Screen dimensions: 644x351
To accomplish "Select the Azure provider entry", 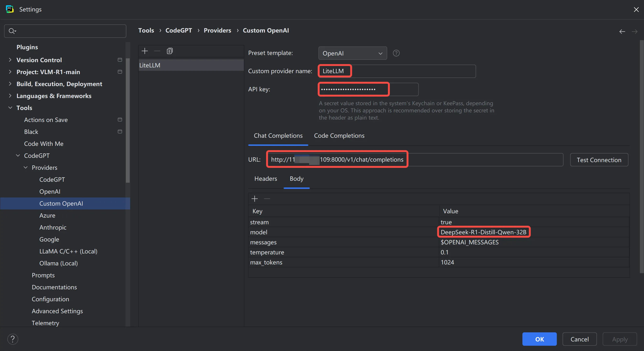I will pos(47,216).
